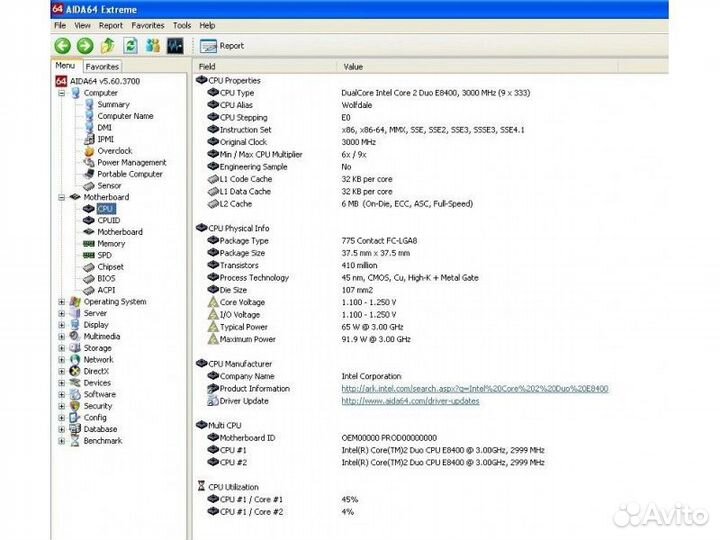
Task: Expand the Software node
Action: pos(62,394)
